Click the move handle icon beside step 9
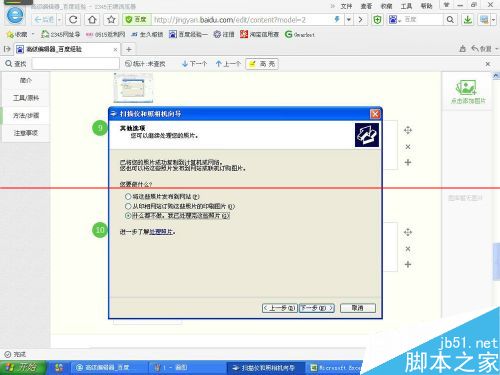This screenshot has height=375, width=500. point(408,130)
